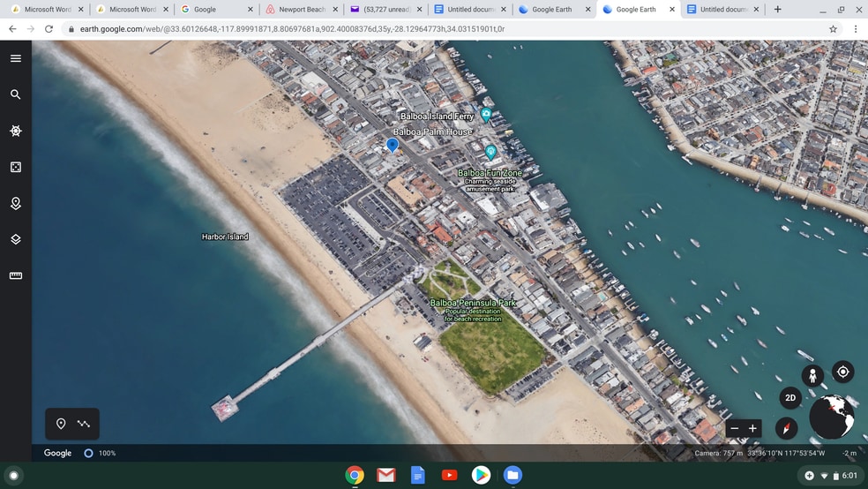Image resolution: width=868 pixels, height=489 pixels.
Task: Switch to the Newport Beach tab
Action: [296, 10]
